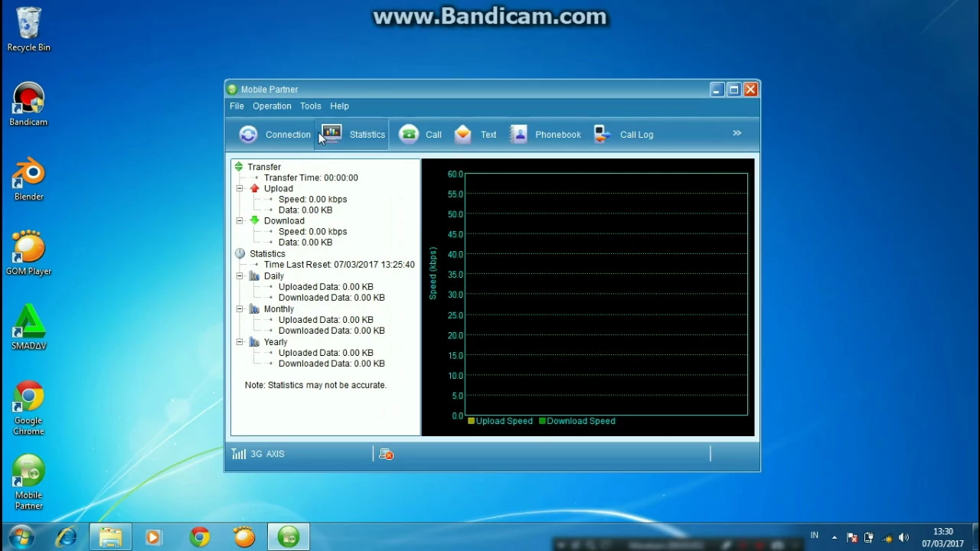
Task: Select 'Downloaded Data' under Monthly
Action: tap(332, 331)
